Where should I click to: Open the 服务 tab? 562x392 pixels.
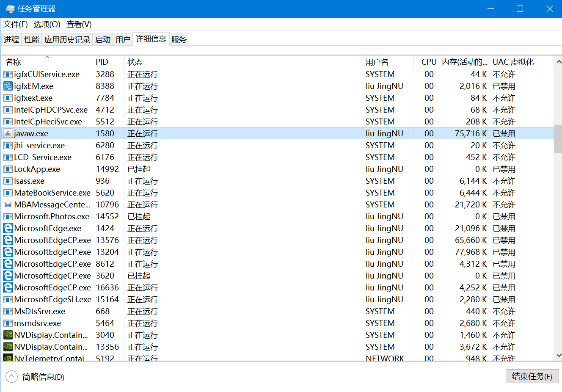pos(179,40)
